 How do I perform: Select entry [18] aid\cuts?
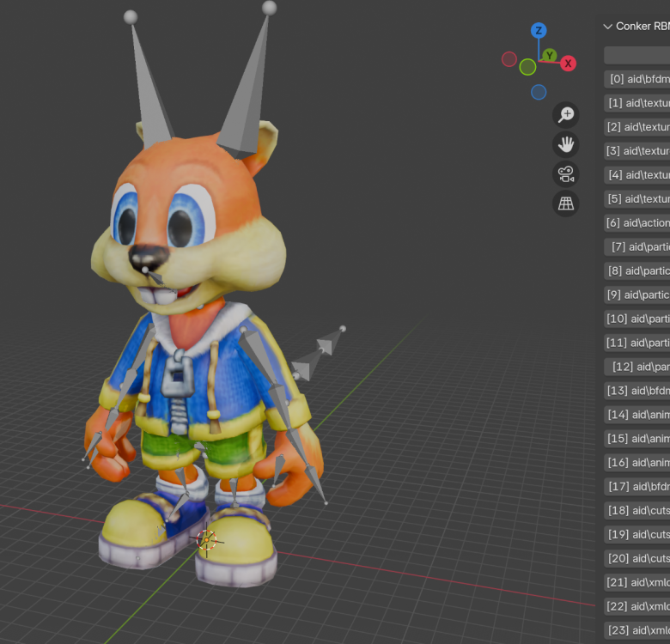pos(636,510)
